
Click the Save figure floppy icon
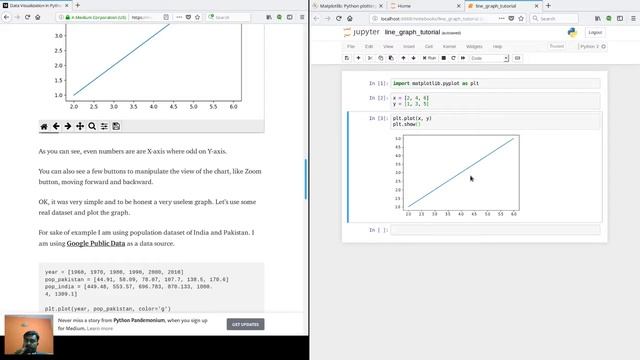[116, 127]
